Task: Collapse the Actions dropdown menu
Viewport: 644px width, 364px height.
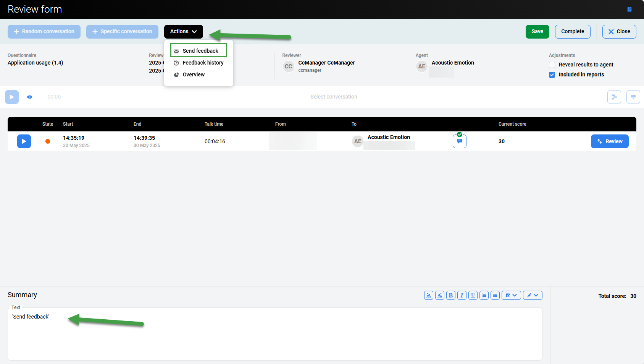Action: coord(183,32)
